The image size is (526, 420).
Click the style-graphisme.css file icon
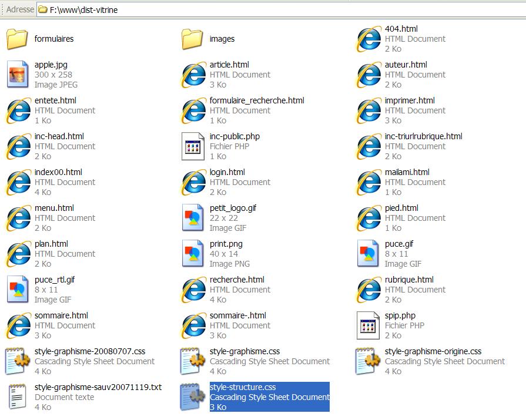193,361
